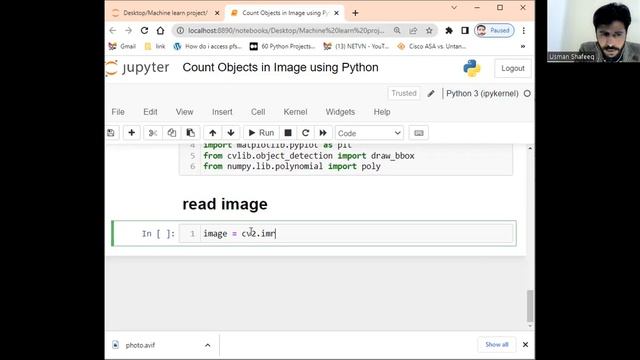Move selected cell down with arrow icon

231,133
